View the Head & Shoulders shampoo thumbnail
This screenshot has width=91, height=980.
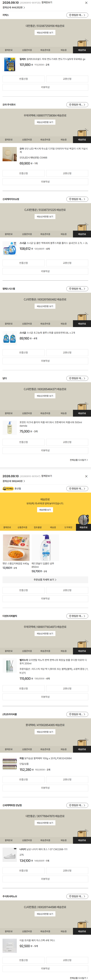[x=45, y=548]
